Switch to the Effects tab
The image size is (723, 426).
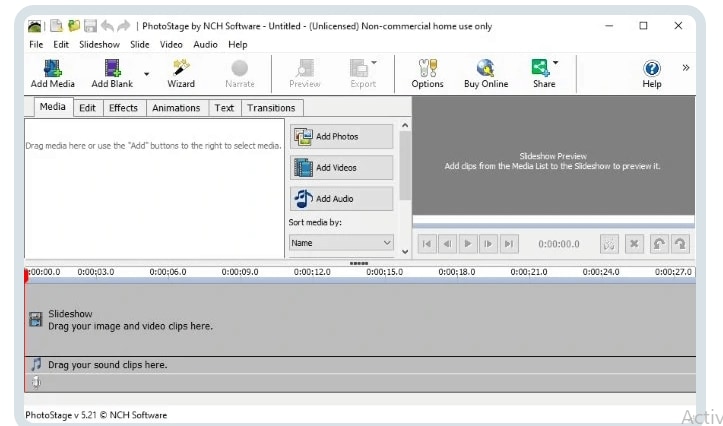click(x=123, y=108)
